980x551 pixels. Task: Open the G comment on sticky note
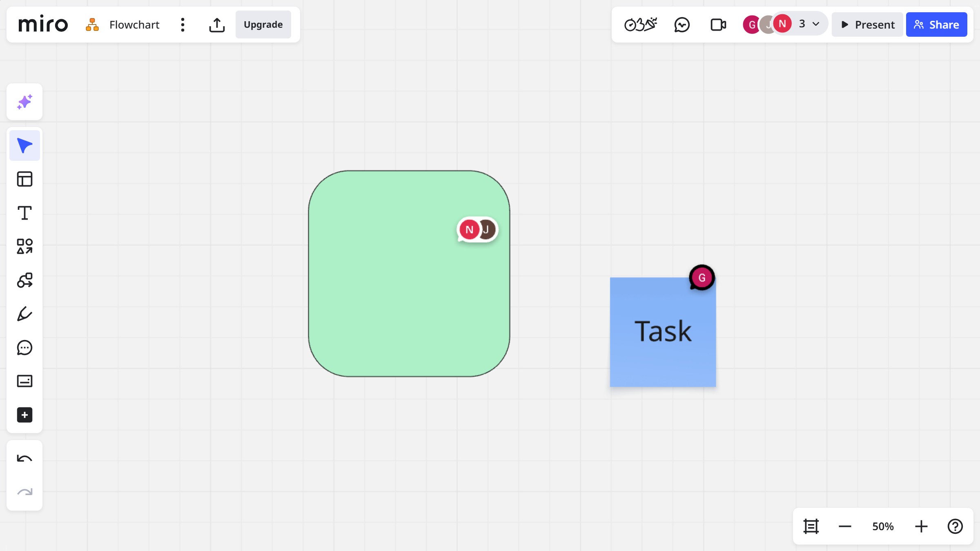coord(702,278)
